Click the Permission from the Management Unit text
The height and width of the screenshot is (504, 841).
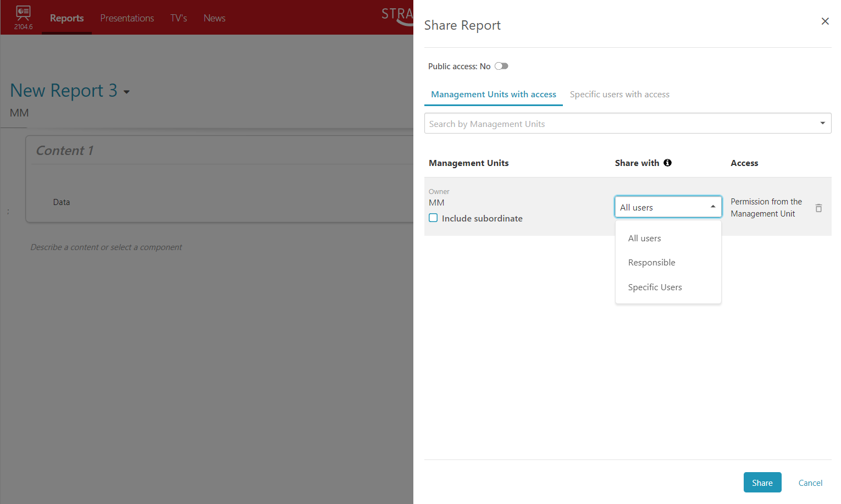[x=766, y=208]
